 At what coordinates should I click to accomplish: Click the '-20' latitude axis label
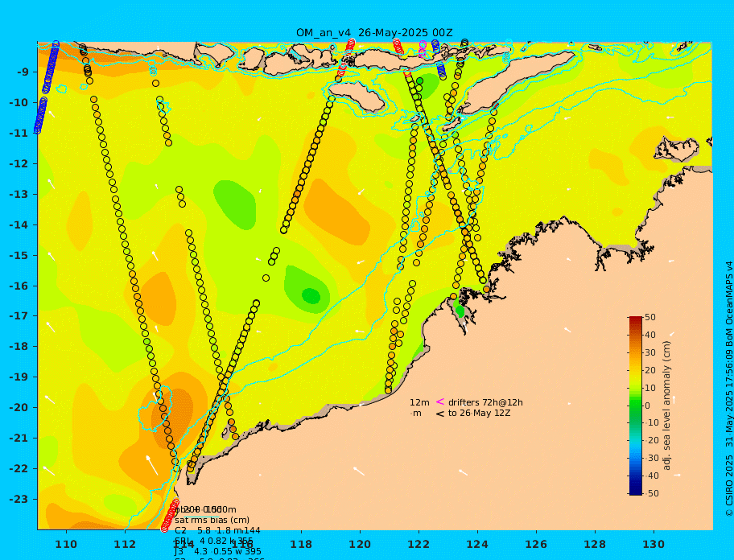[19, 407]
